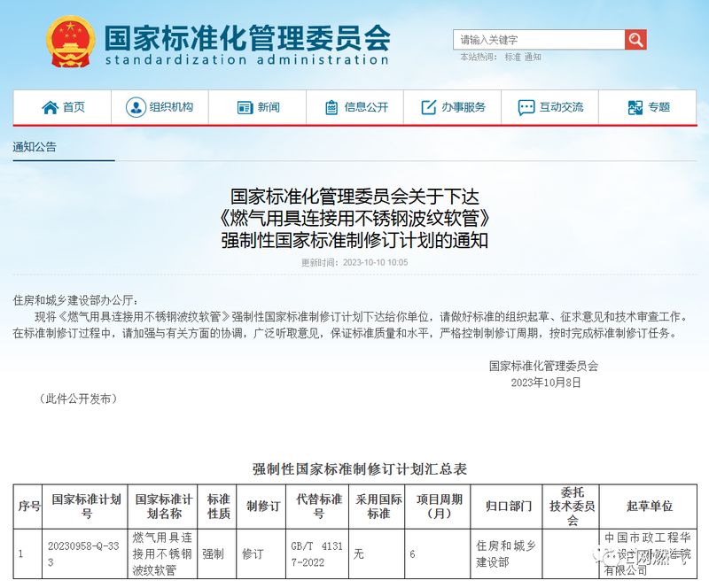Screen dimensions: 709x588
Task: Click the chat bubble icon beside 互动交流
Action: [526, 107]
